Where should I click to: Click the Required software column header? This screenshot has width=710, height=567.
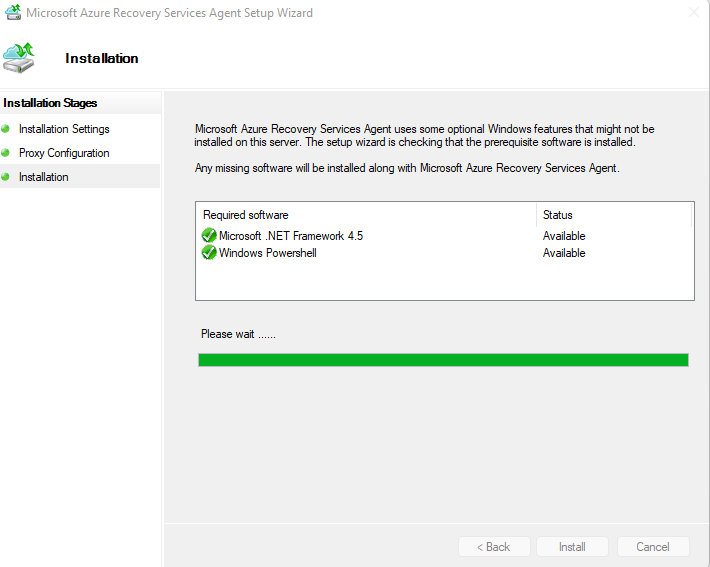click(x=366, y=215)
